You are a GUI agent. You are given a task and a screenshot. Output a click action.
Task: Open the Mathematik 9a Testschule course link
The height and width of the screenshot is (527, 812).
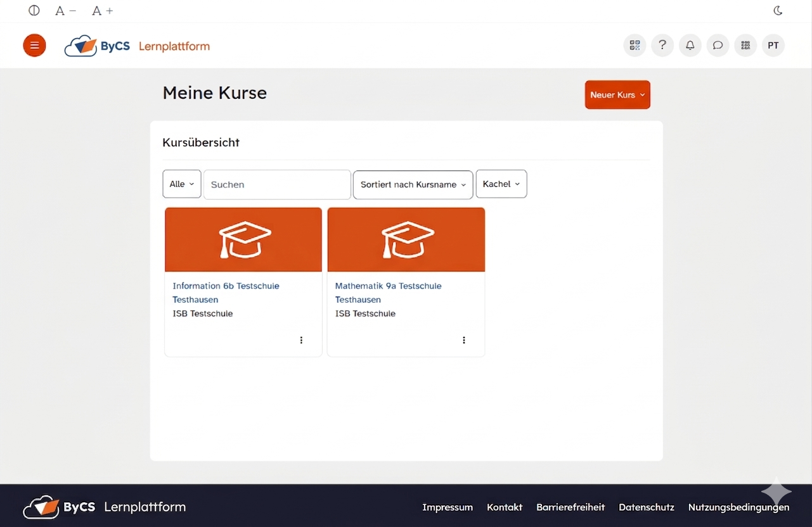(x=388, y=286)
